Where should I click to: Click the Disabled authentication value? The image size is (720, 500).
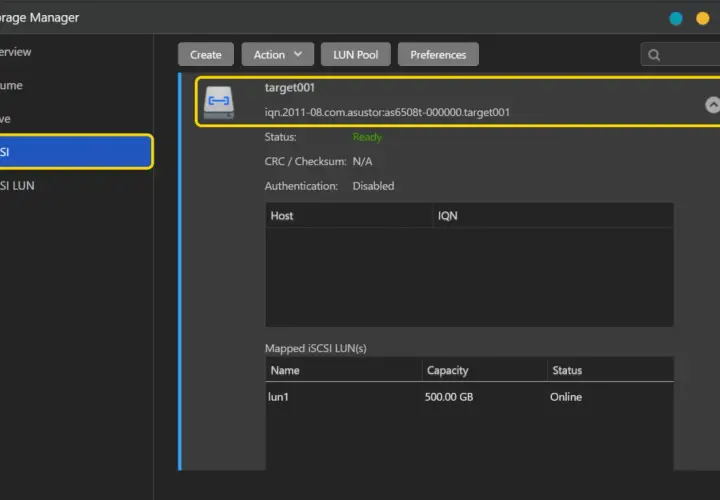[x=373, y=186]
